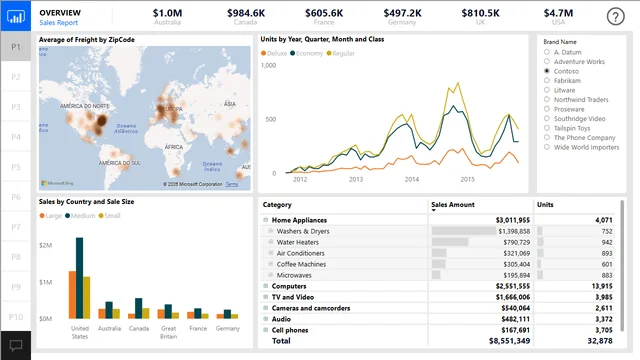640x360 pixels.
Task: Expand the Water Heaters row
Action: [271, 242]
